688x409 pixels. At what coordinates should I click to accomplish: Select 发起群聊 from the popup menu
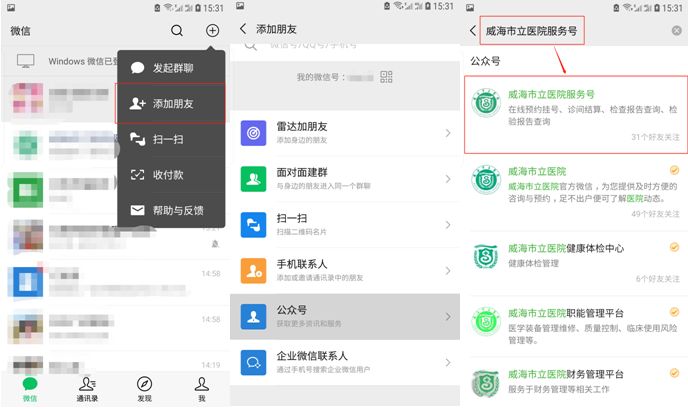[171, 68]
